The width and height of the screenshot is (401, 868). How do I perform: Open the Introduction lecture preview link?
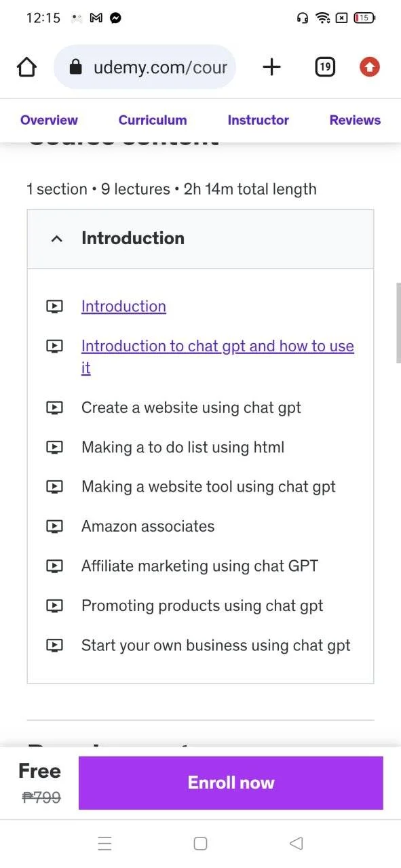(x=123, y=307)
